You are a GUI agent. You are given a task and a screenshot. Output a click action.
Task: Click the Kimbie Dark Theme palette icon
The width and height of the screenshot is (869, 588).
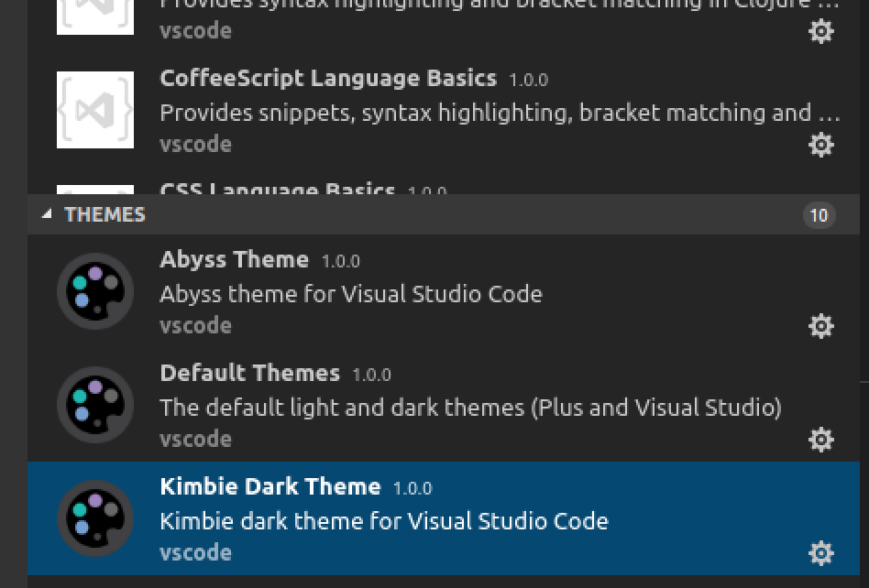(x=94, y=517)
